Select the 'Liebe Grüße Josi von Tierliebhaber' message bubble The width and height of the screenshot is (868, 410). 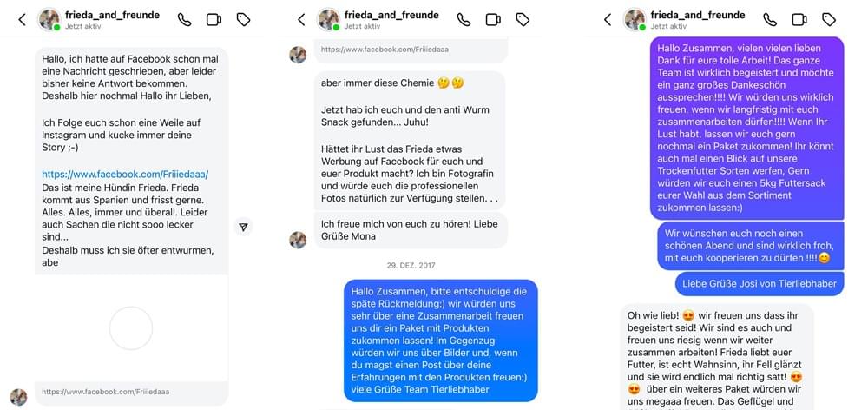tap(759, 284)
